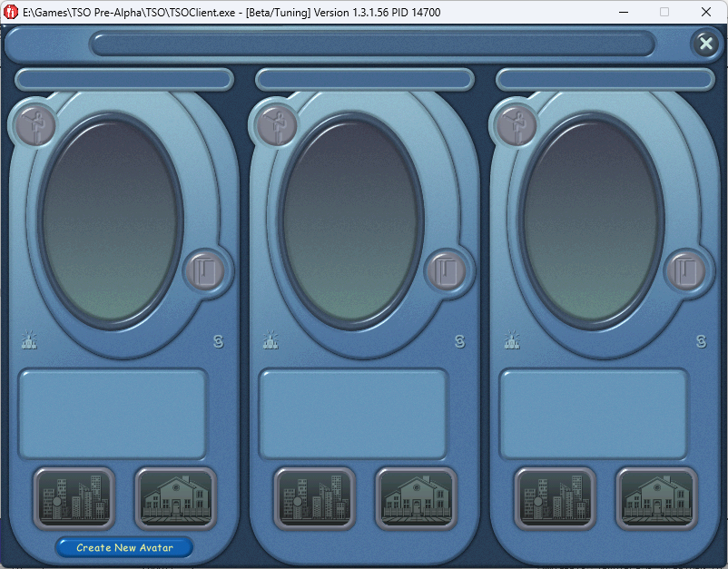This screenshot has height=569, width=728.
Task: Click the house button in middle slot
Action: pos(416,499)
